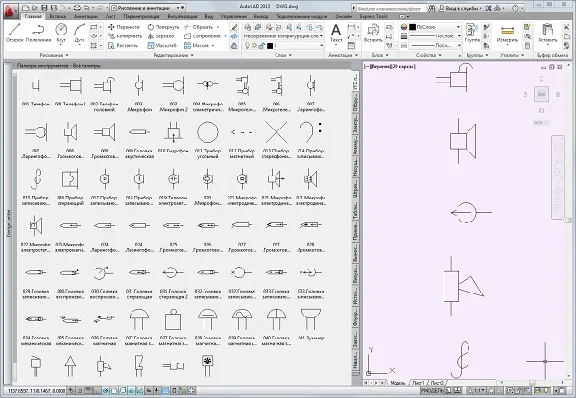Click the table icon in Аннотации panel
Viewport: 576px width, 398px height.
[x=351, y=46]
